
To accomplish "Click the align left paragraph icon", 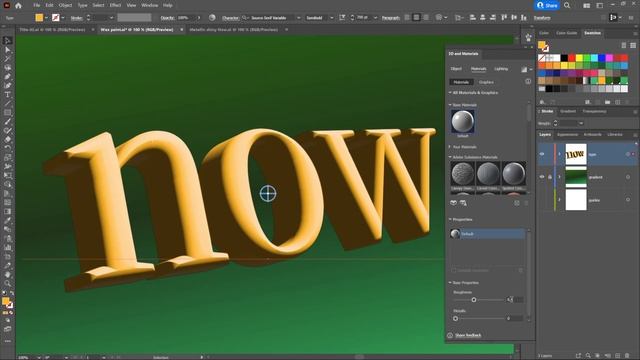I will tap(407, 18).
